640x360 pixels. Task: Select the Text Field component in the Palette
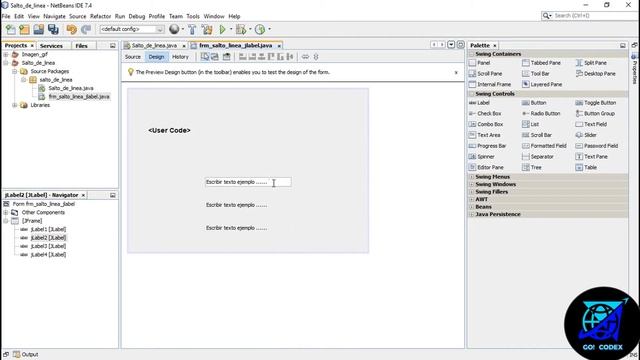point(591,124)
